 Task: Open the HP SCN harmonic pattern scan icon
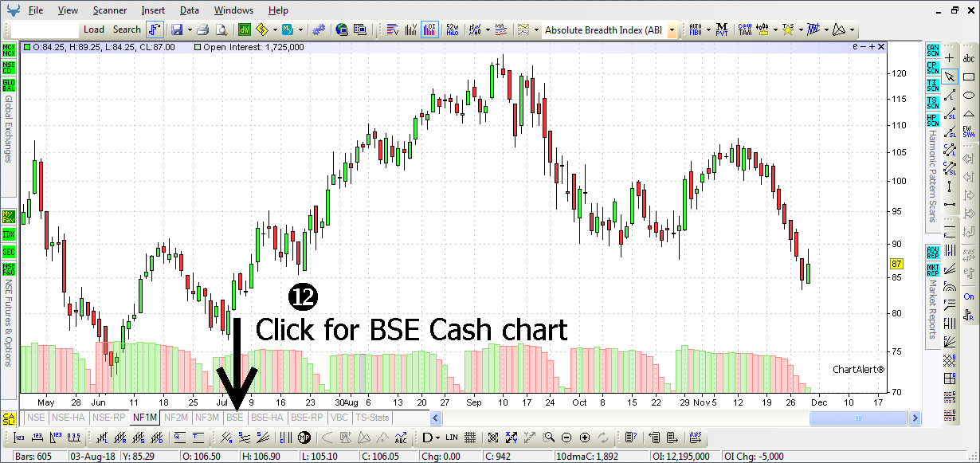(x=932, y=120)
